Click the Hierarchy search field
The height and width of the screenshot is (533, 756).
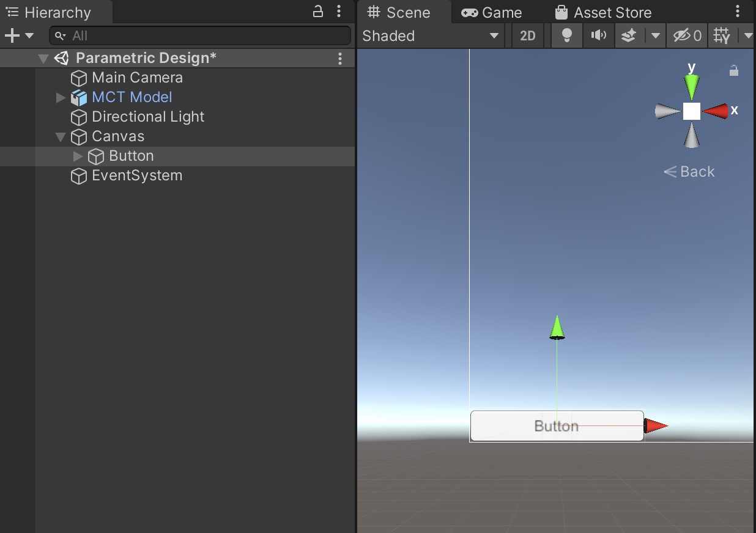(x=200, y=35)
